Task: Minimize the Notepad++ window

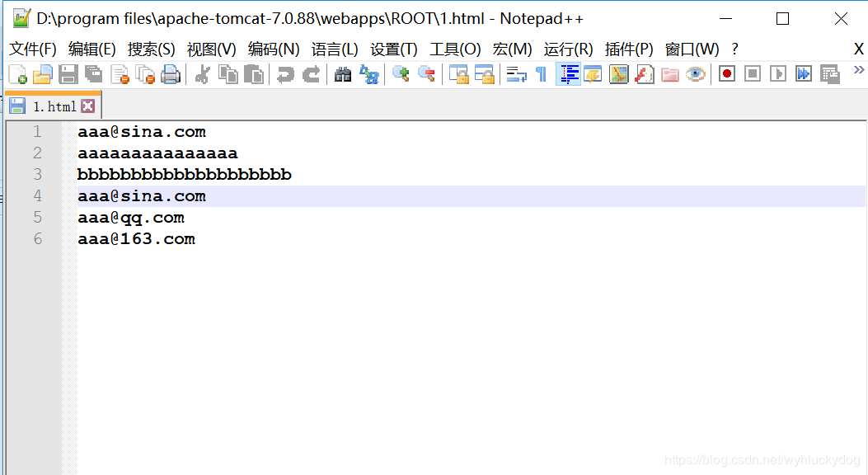Action: pyautogui.click(x=725, y=19)
